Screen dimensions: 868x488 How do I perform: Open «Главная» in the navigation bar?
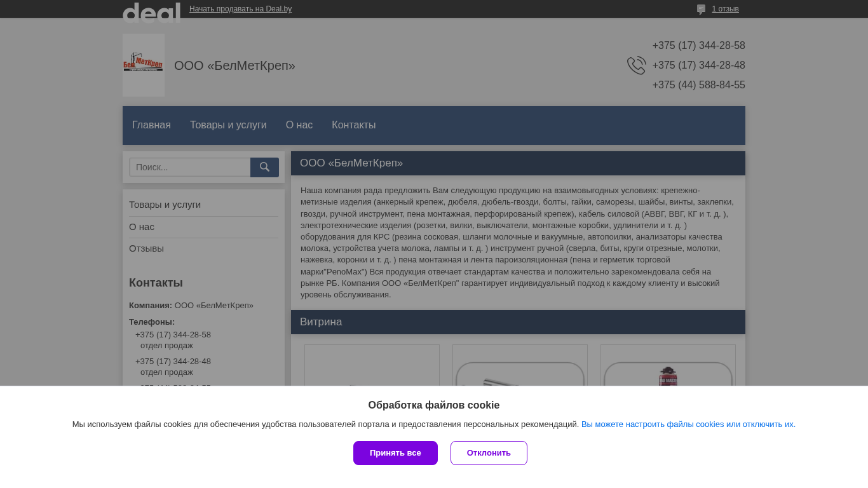coord(151,125)
